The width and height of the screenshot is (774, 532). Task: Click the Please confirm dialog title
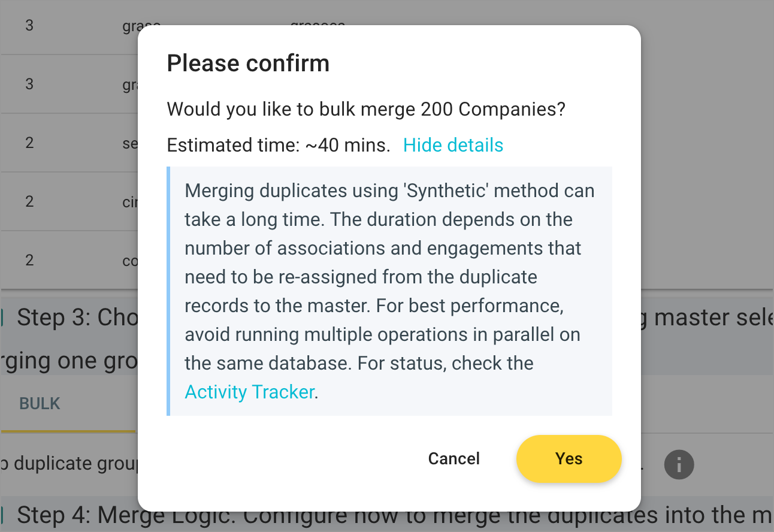(x=249, y=62)
